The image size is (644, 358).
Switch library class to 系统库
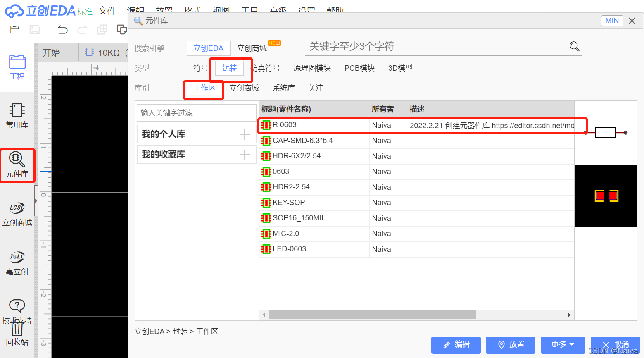(x=284, y=88)
